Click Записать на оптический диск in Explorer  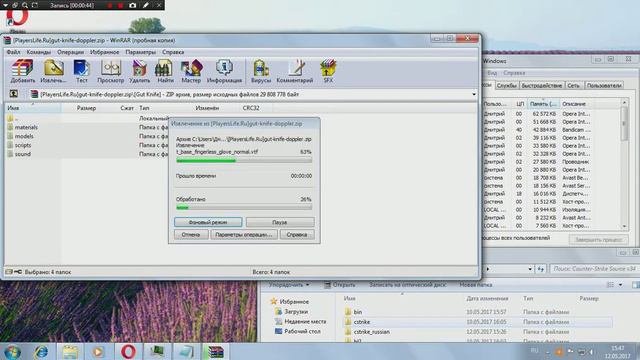(407, 285)
